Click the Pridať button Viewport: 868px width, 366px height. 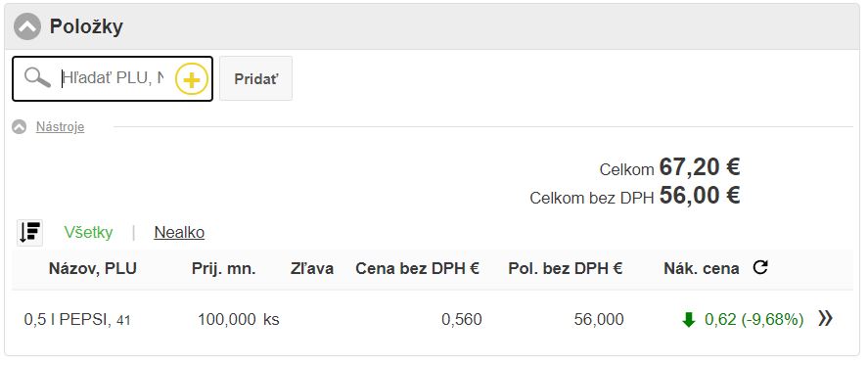[255, 78]
